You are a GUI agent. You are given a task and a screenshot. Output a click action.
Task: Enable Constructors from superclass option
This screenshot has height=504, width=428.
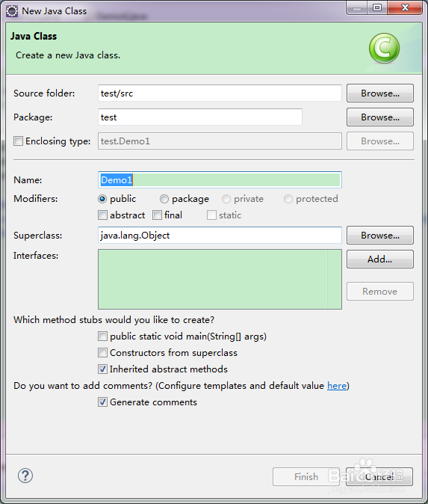click(103, 353)
